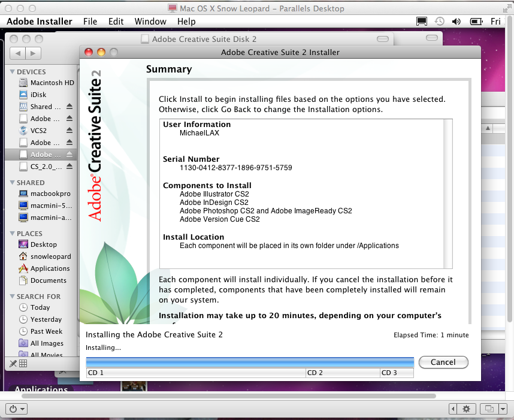Click sort arrow in rear window column header

click(488, 128)
